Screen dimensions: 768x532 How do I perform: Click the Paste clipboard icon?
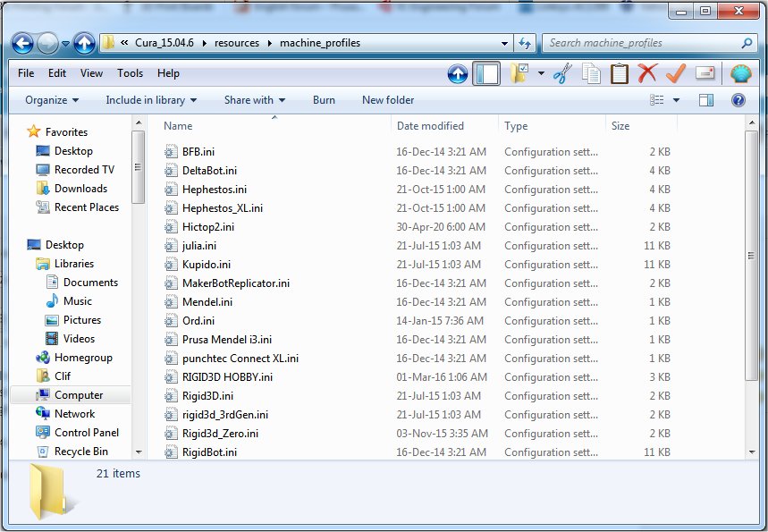(x=619, y=73)
